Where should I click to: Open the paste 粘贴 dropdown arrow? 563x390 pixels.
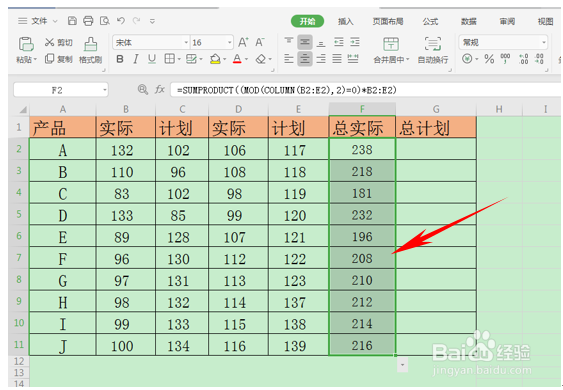tap(36, 59)
